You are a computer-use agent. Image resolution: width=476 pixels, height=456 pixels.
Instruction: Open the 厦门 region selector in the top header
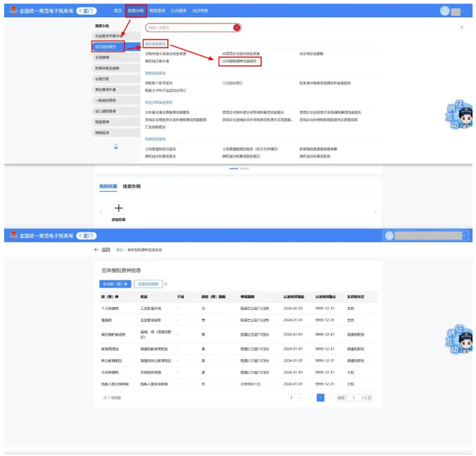point(86,11)
